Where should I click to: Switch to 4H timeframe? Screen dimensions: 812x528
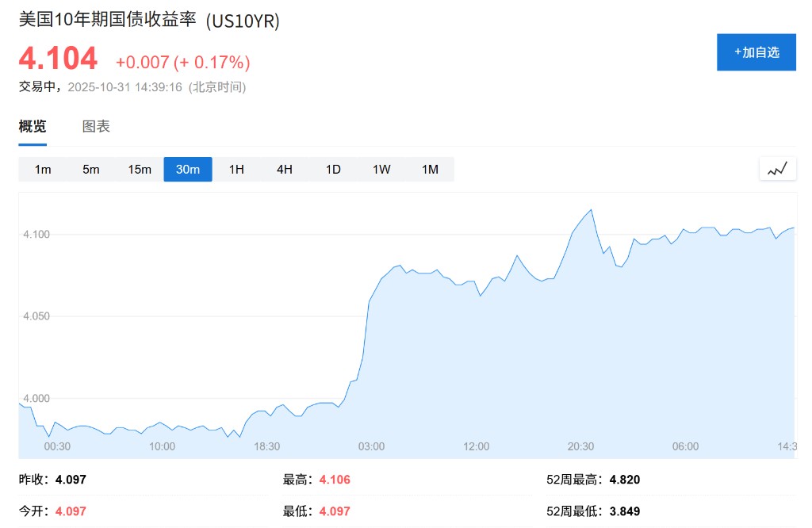tap(285, 170)
